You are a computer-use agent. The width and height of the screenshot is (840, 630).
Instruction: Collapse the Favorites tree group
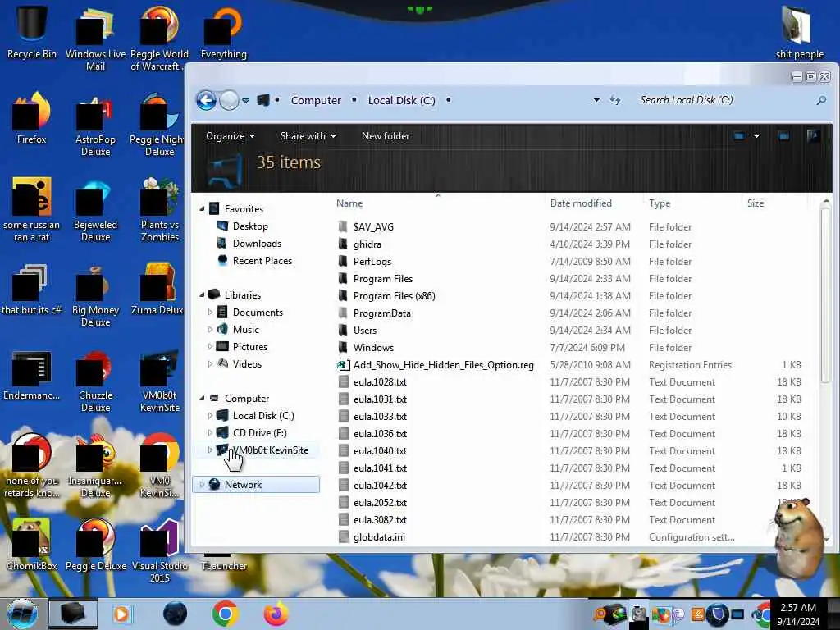202,209
